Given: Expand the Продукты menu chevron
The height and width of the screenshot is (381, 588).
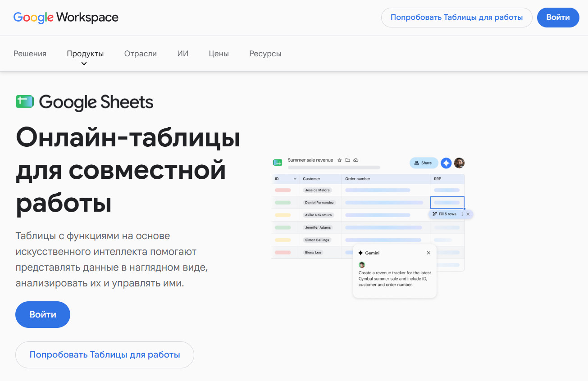Looking at the screenshot, I should tap(84, 63).
